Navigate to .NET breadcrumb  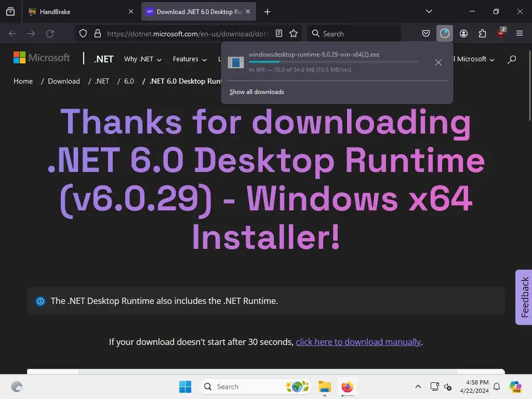pos(102,81)
